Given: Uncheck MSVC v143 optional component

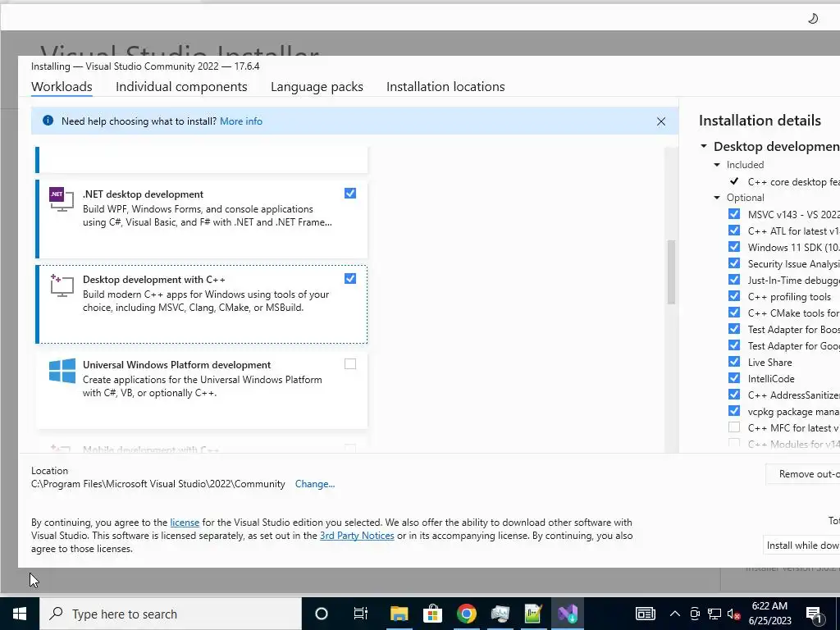Looking at the screenshot, I should click(x=734, y=214).
